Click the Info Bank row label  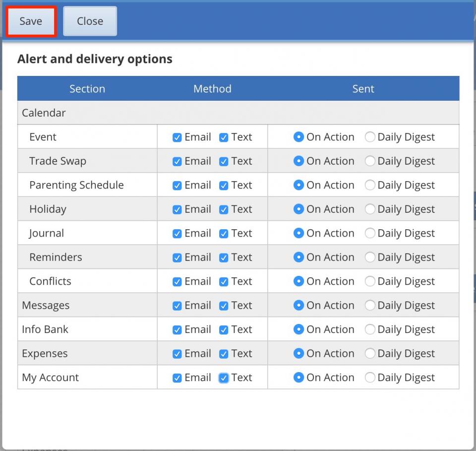tap(45, 329)
